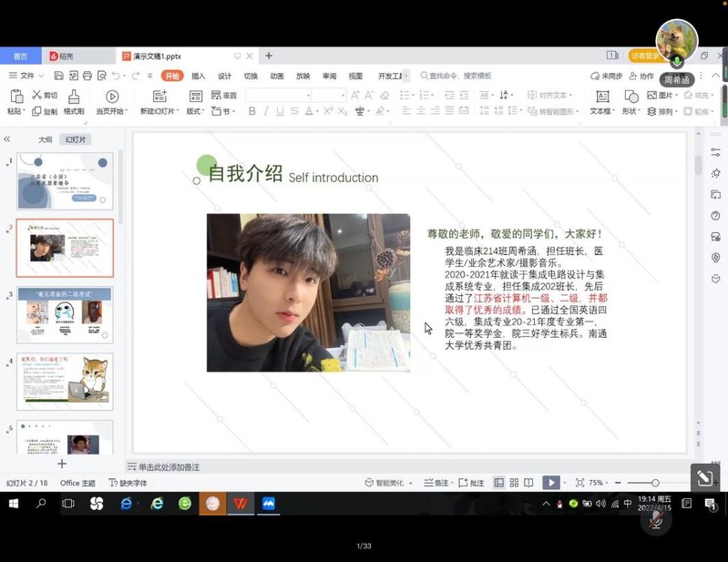The image size is (728, 562).
Task: Open the File (文件) menu dropdown
Action: (x=26, y=76)
